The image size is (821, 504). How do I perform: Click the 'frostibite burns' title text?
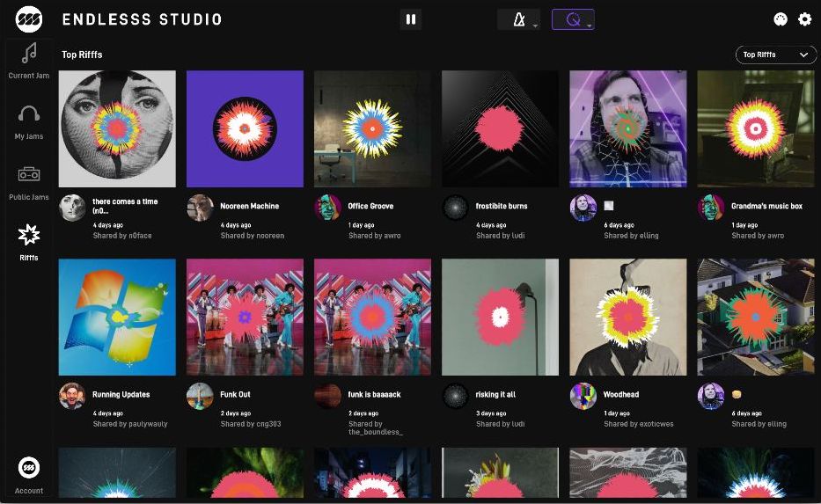pos(502,206)
